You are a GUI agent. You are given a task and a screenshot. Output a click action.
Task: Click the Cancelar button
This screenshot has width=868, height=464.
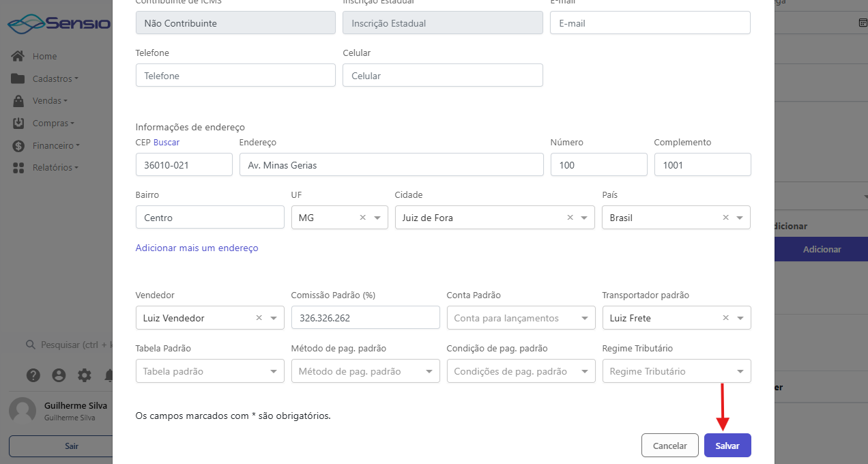coord(669,446)
